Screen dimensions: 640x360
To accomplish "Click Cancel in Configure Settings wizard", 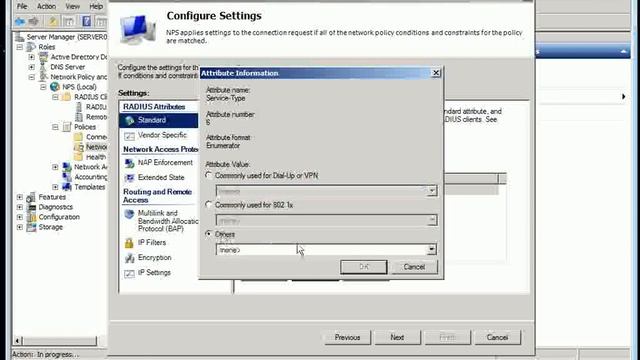I will (497, 338).
